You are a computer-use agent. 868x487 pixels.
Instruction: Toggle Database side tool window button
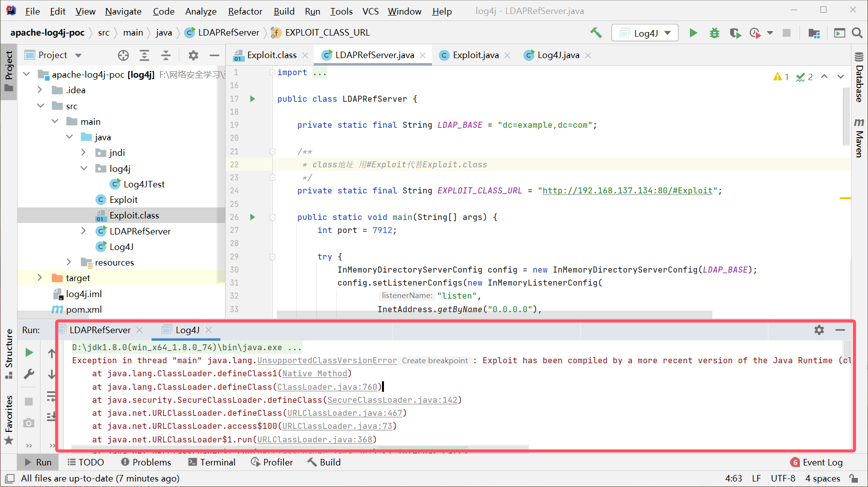pyautogui.click(x=859, y=77)
